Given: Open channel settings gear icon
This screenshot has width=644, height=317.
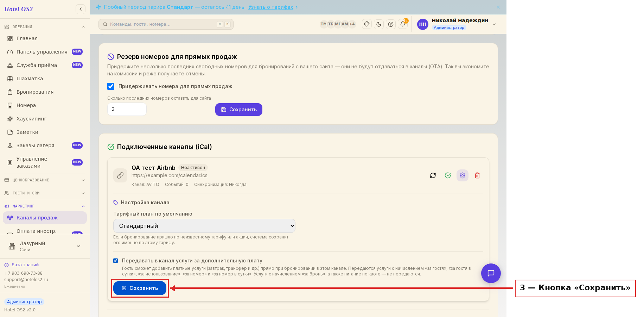Looking at the screenshot, I should pyautogui.click(x=463, y=175).
